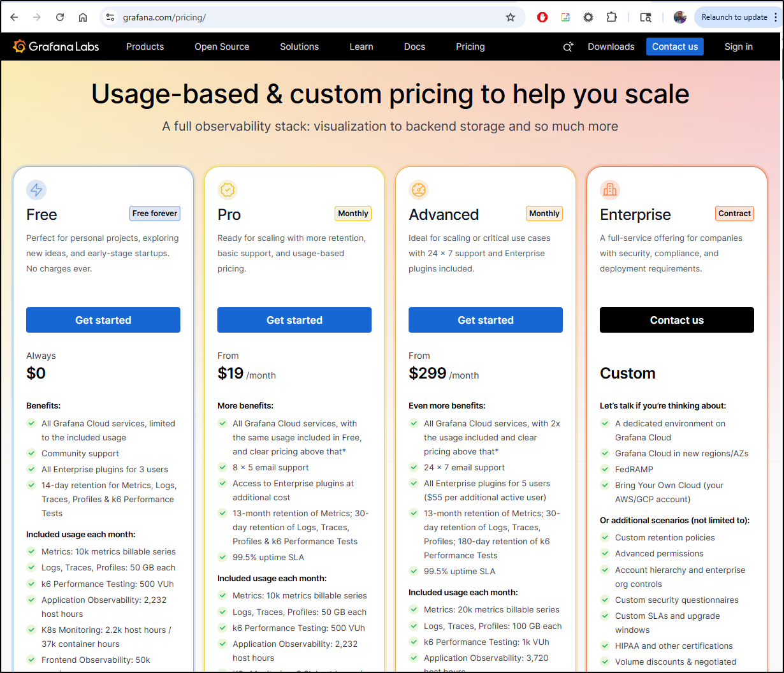Click check icon beside Community support
Viewport: 784px width, 673px height.
click(x=31, y=453)
